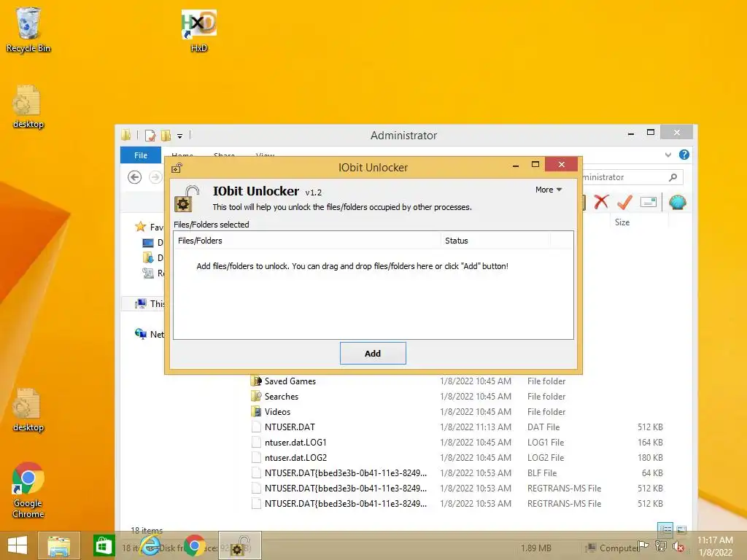Open File Explorer from the taskbar

(58, 545)
